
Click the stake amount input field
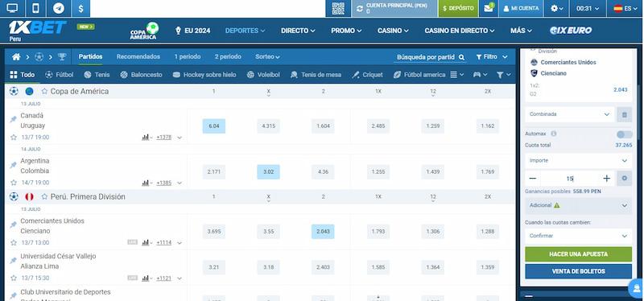(x=570, y=178)
